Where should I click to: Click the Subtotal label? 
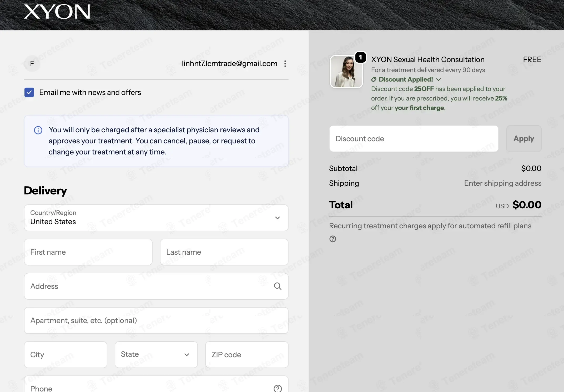click(x=343, y=168)
